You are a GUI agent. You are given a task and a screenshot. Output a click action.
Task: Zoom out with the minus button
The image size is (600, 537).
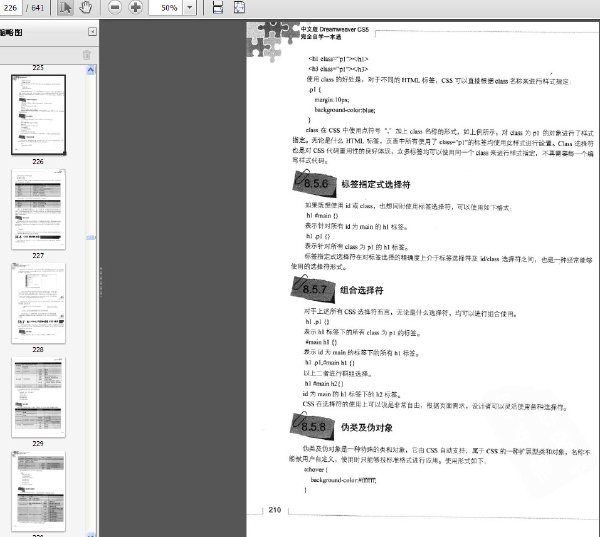(x=114, y=7)
